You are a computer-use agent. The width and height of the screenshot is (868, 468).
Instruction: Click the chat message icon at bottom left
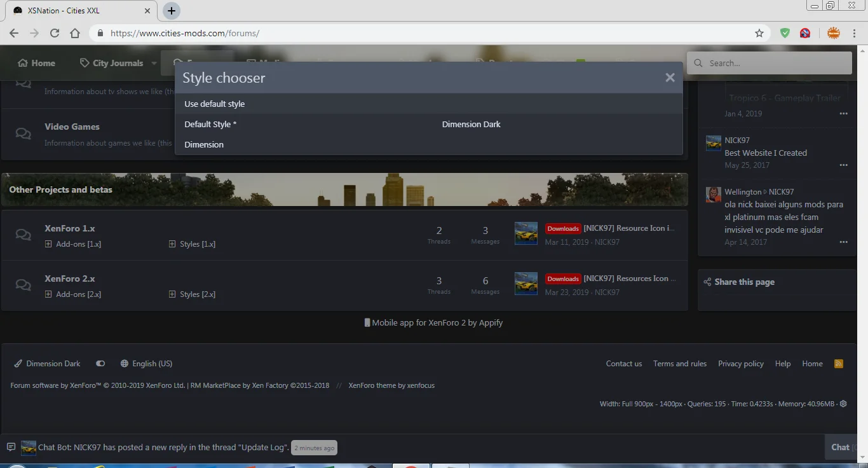point(11,447)
